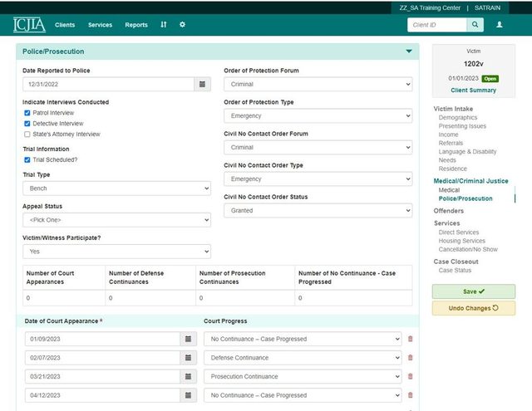
Task: Click the 01/09/2023 date field
Action: tap(102, 339)
